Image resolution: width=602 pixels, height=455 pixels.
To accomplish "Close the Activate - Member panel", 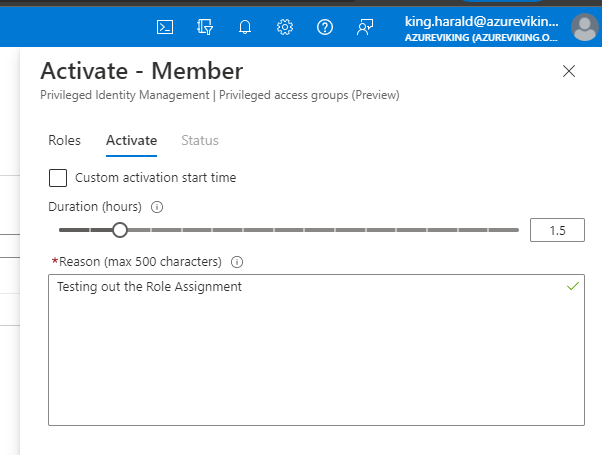I will (x=569, y=71).
